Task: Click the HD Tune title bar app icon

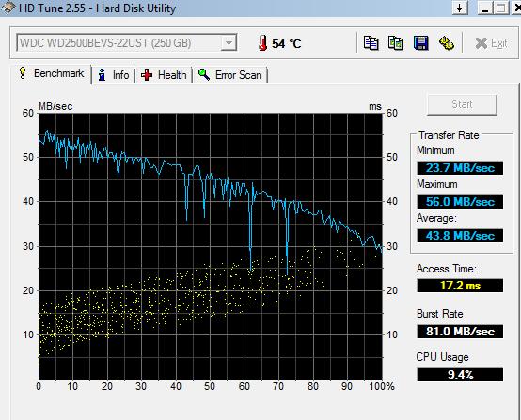Action: point(8,8)
